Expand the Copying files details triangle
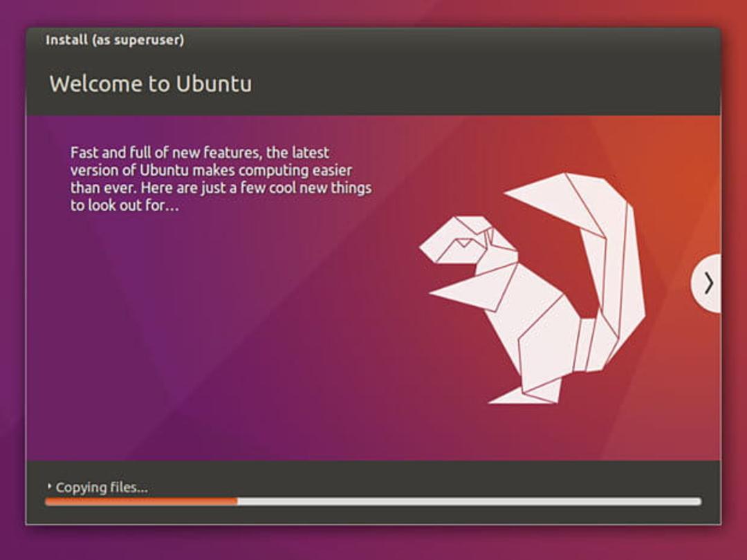The width and height of the screenshot is (747, 560). pos(49,486)
